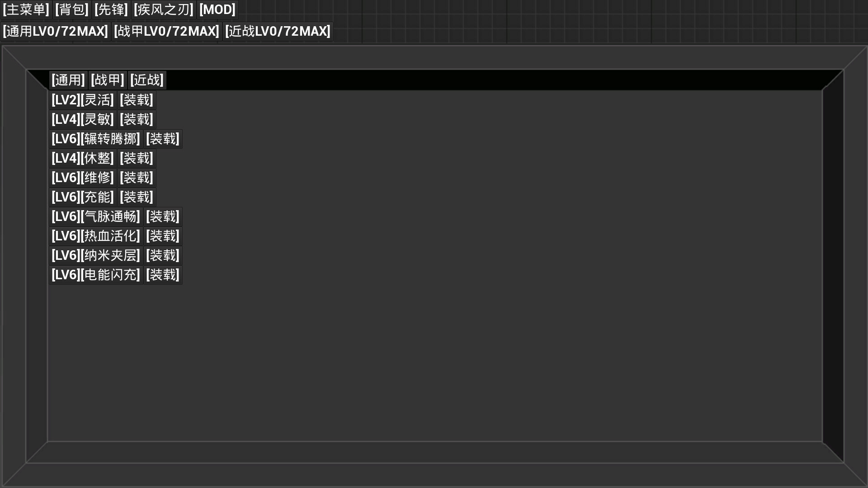Equip 热血活化 mod via 装载

(x=163, y=236)
